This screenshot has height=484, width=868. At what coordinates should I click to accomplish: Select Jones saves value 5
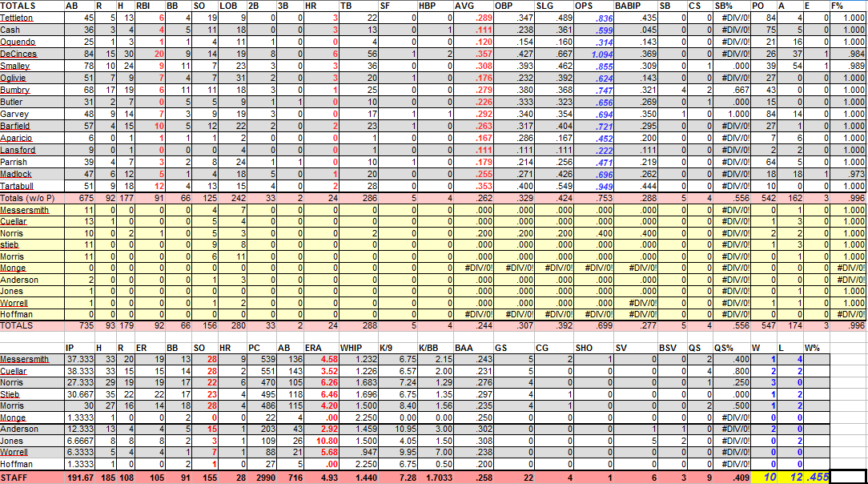click(636, 441)
